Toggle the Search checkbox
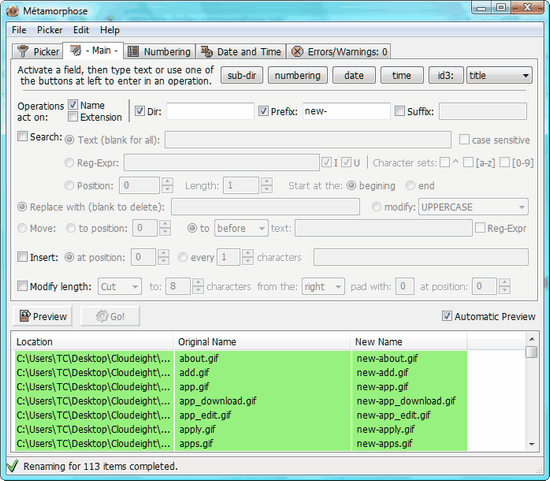 pyautogui.click(x=22, y=136)
